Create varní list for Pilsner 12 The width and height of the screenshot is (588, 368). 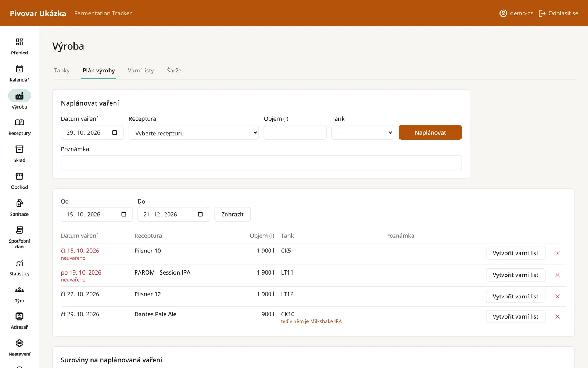click(x=515, y=297)
